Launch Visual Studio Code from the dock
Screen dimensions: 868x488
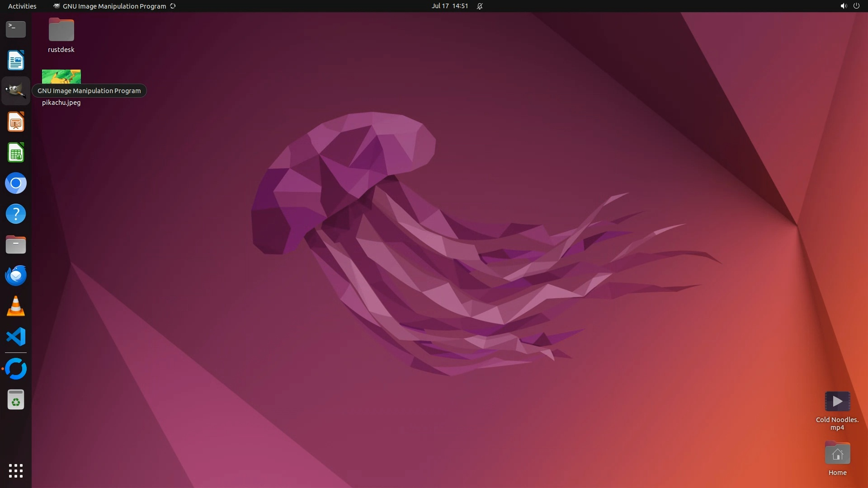coord(16,337)
